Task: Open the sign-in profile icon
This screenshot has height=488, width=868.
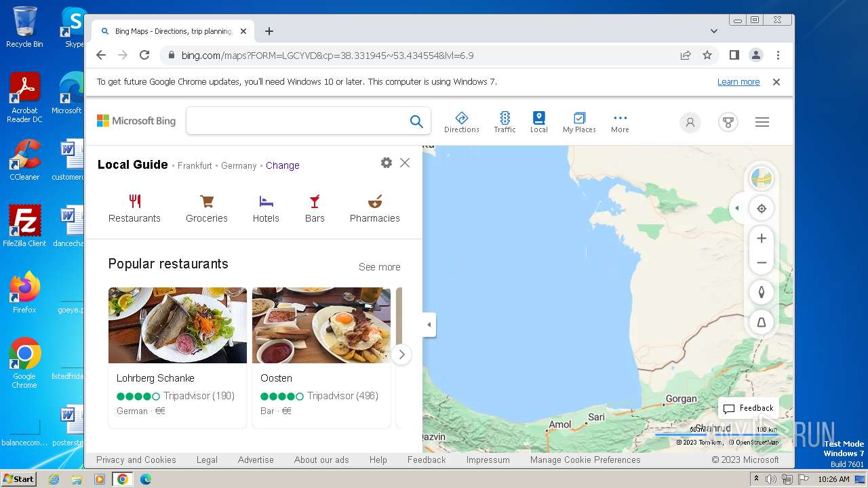Action: [690, 122]
